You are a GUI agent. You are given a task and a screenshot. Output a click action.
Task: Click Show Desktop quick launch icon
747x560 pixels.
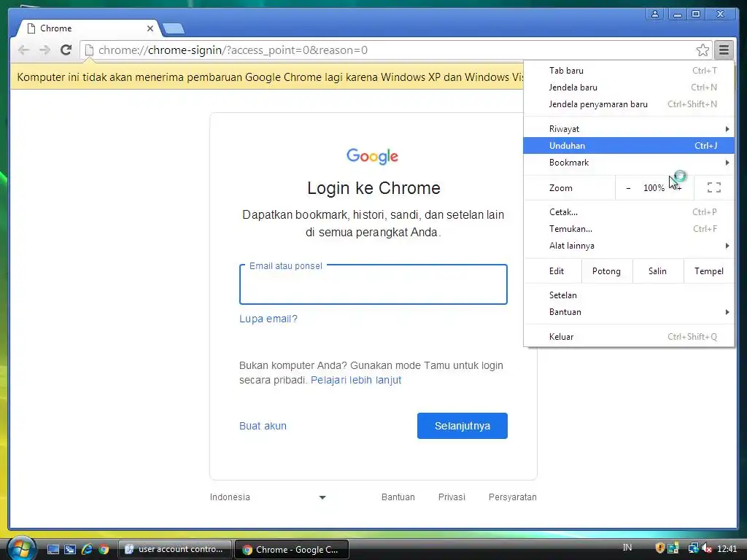(x=53, y=549)
